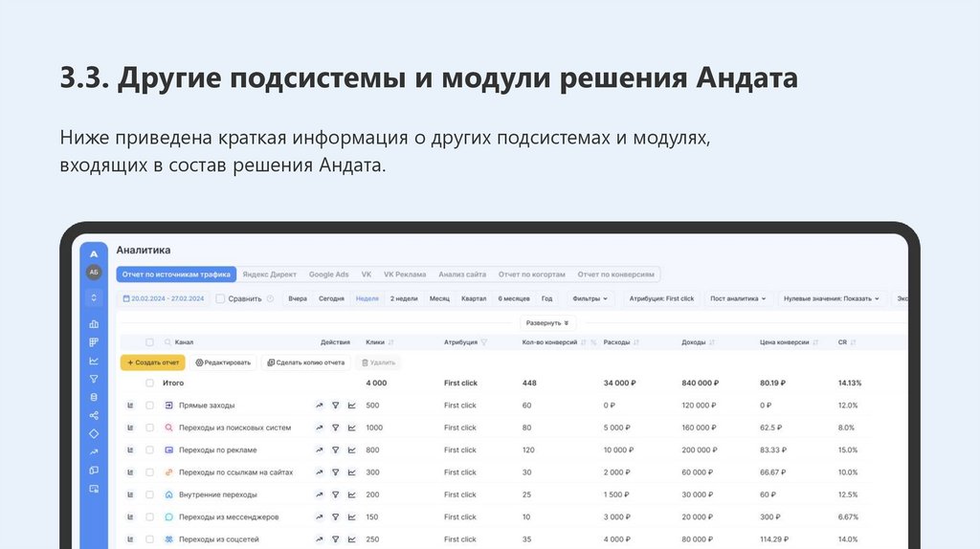Select the Вчера period button
Screen dimensions: 980x549
(298, 298)
